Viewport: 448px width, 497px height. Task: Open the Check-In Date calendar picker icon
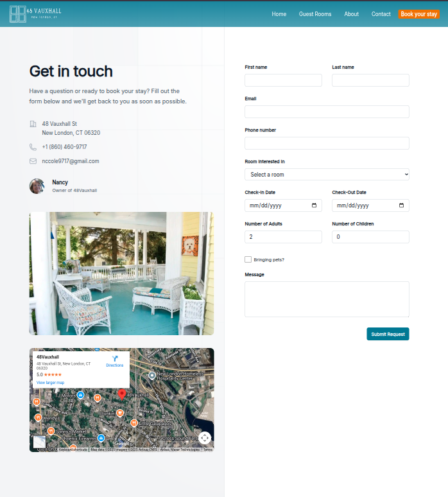coord(314,205)
